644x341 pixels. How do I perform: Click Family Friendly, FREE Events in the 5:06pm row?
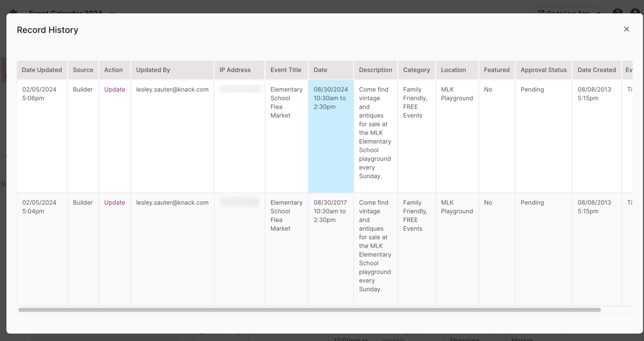point(415,102)
